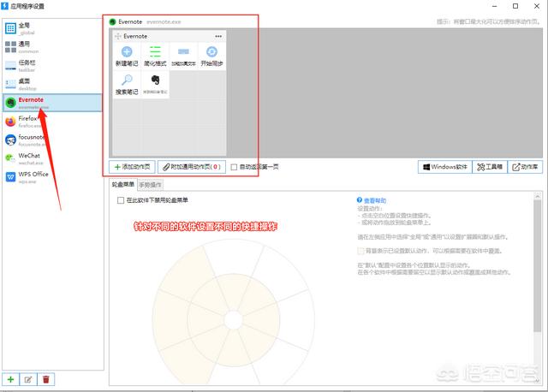Open the Windows软件 button

coord(445,167)
